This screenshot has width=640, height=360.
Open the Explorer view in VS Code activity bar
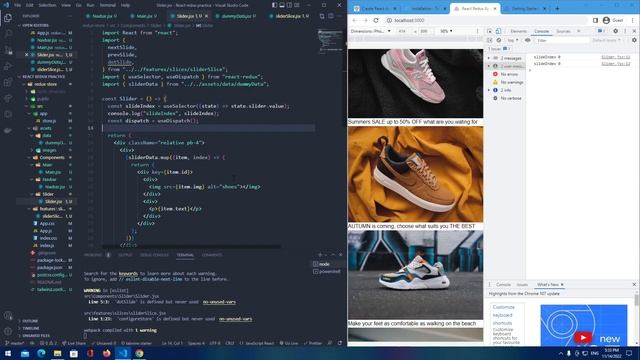8,18
